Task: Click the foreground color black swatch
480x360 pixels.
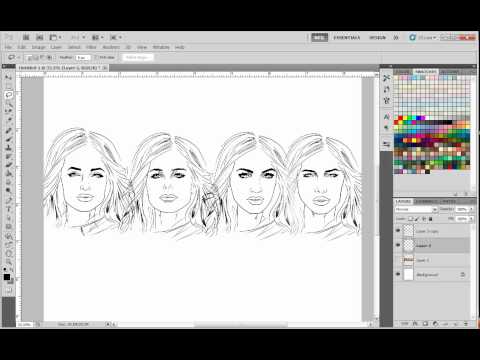Action: point(7,277)
